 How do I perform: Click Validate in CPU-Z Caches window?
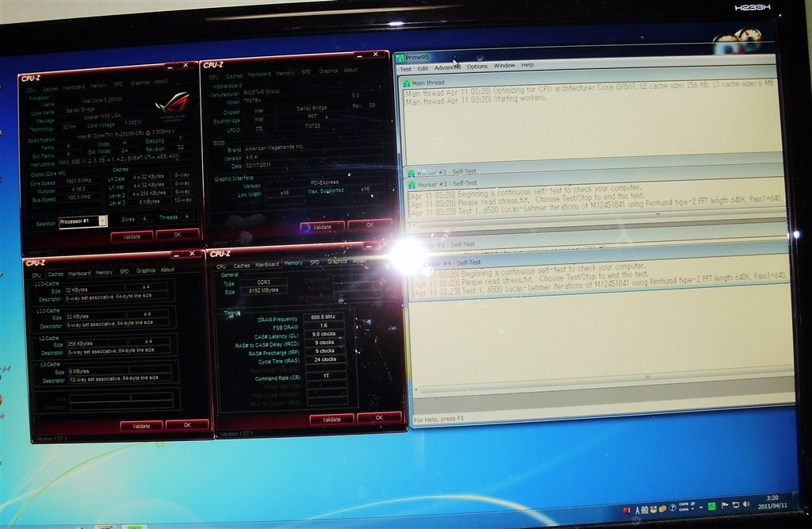pos(141,426)
